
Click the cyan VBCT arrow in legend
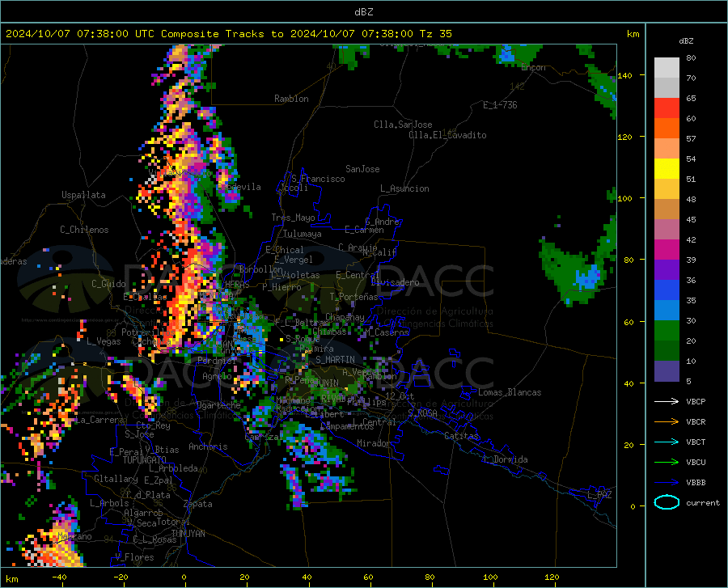pyautogui.click(x=667, y=442)
